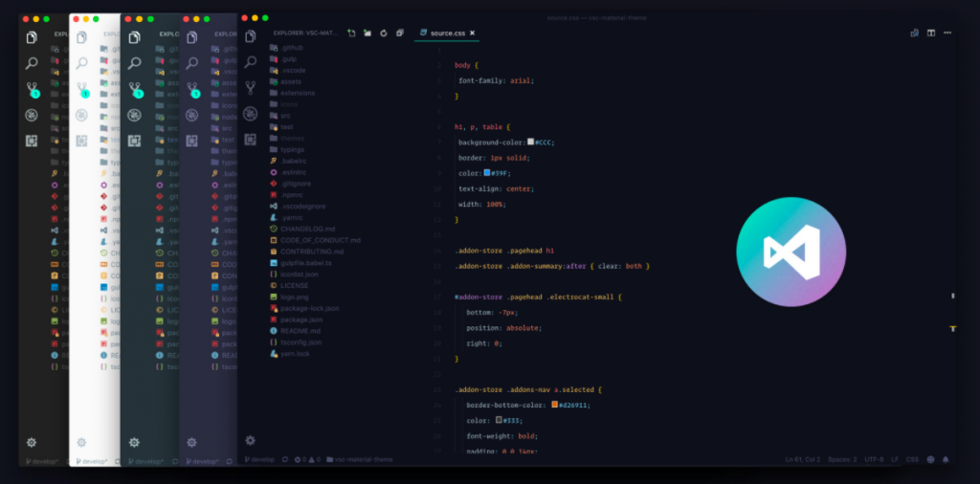Open Extensions view in the front window activity bar

tap(250, 139)
